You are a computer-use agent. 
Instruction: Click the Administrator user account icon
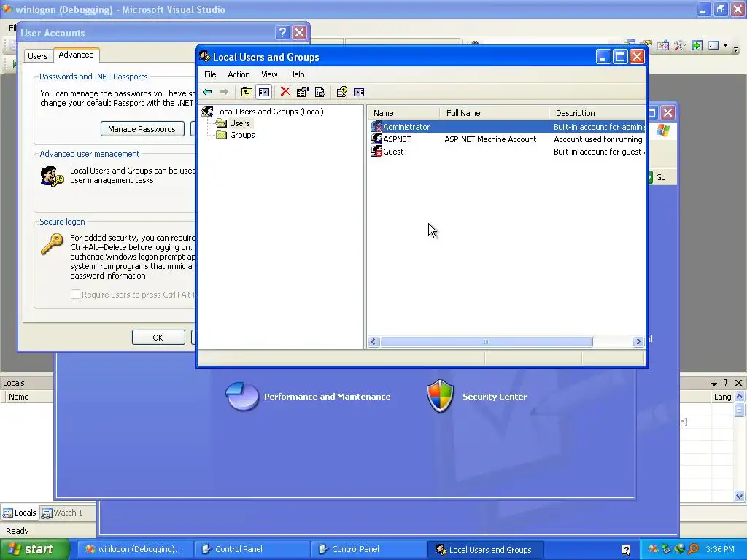point(376,127)
